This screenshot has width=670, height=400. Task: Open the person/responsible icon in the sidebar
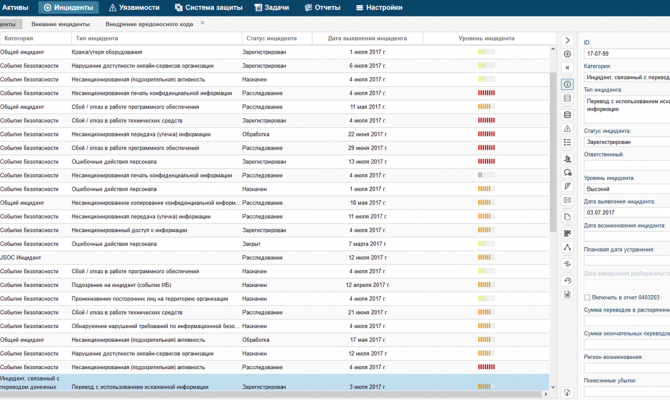567,159
